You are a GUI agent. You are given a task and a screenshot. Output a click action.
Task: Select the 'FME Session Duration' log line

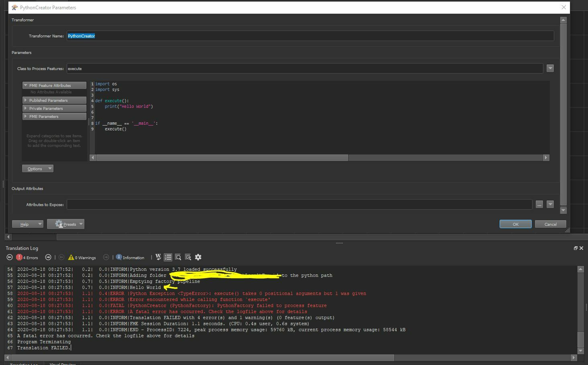click(163, 324)
